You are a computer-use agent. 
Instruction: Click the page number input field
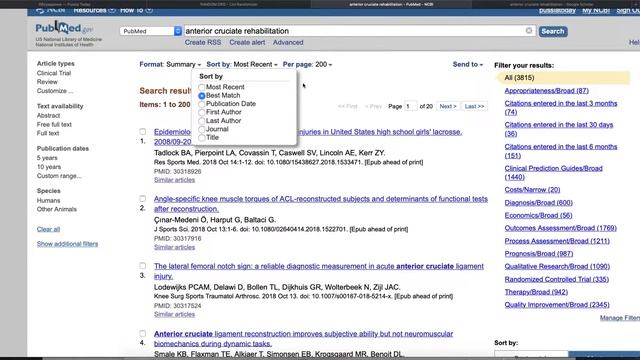coord(411,106)
